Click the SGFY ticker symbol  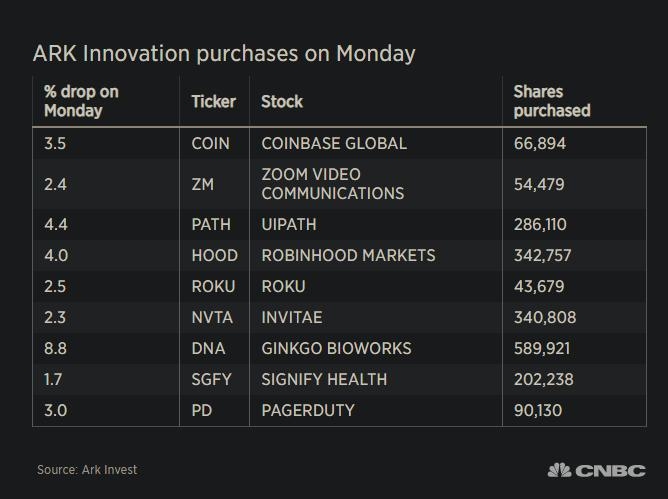tap(211, 379)
